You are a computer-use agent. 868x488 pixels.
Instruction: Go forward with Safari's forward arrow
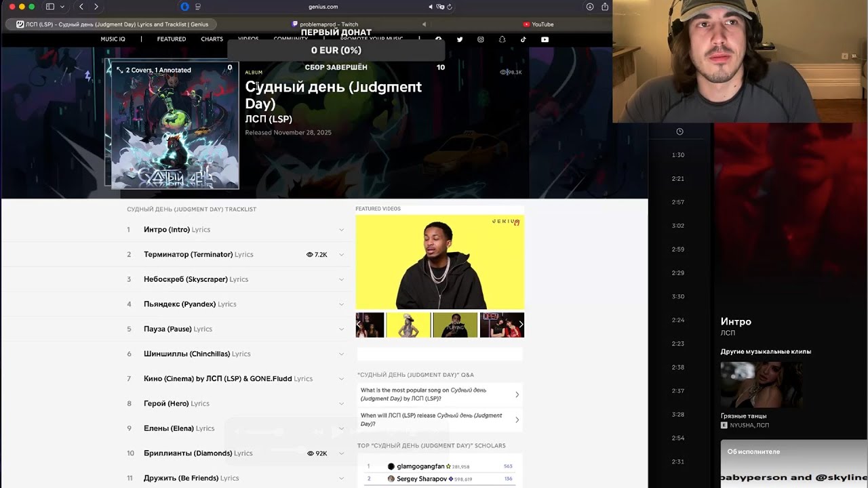pyautogui.click(x=96, y=7)
